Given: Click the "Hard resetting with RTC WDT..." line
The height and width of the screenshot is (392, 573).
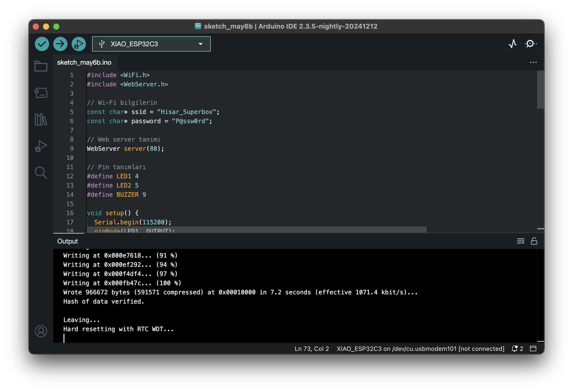Looking at the screenshot, I should pos(118,329).
